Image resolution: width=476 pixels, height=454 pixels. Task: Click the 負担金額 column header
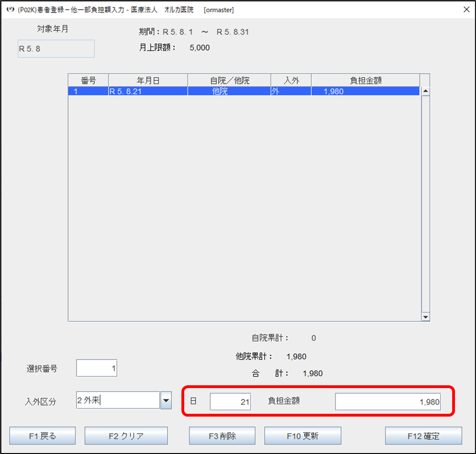click(366, 80)
